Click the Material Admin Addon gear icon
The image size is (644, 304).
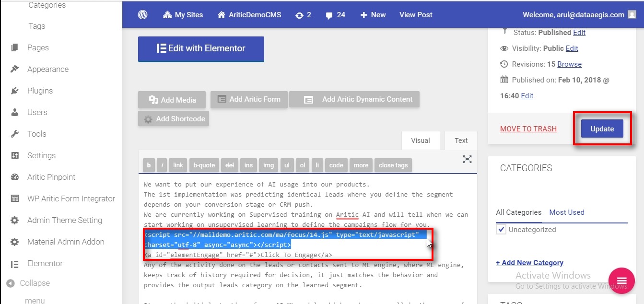(15, 242)
